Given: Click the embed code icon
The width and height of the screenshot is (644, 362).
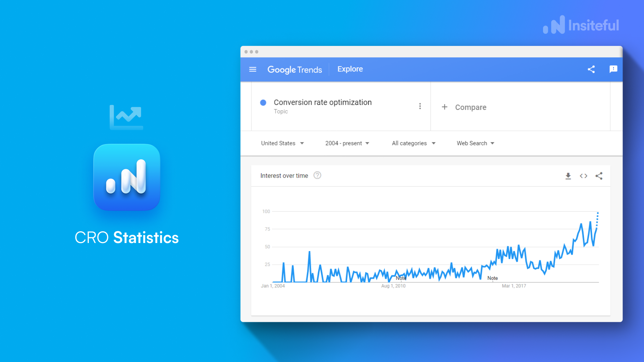Looking at the screenshot, I should coord(584,176).
